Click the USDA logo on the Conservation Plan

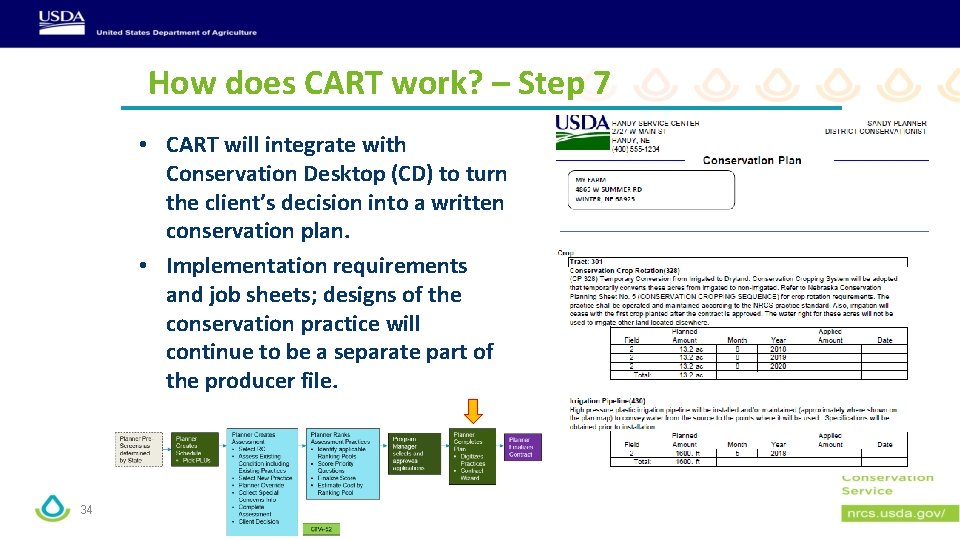[582, 132]
